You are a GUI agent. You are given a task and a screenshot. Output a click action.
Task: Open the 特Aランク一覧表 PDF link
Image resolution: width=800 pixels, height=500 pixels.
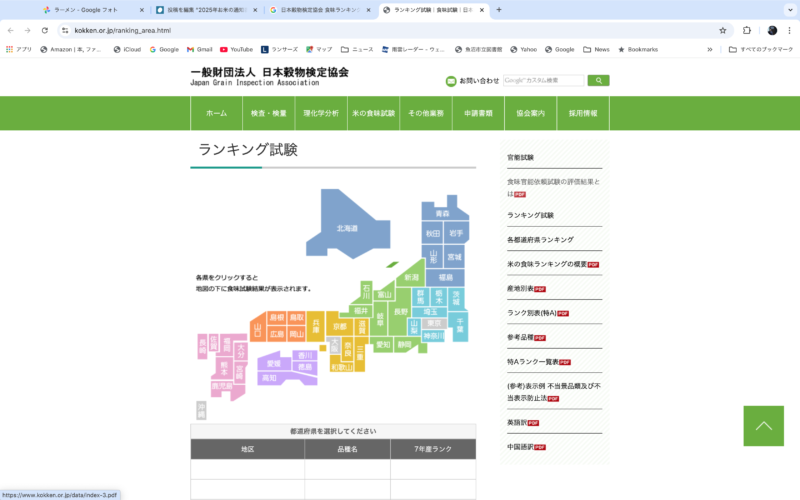click(538, 362)
